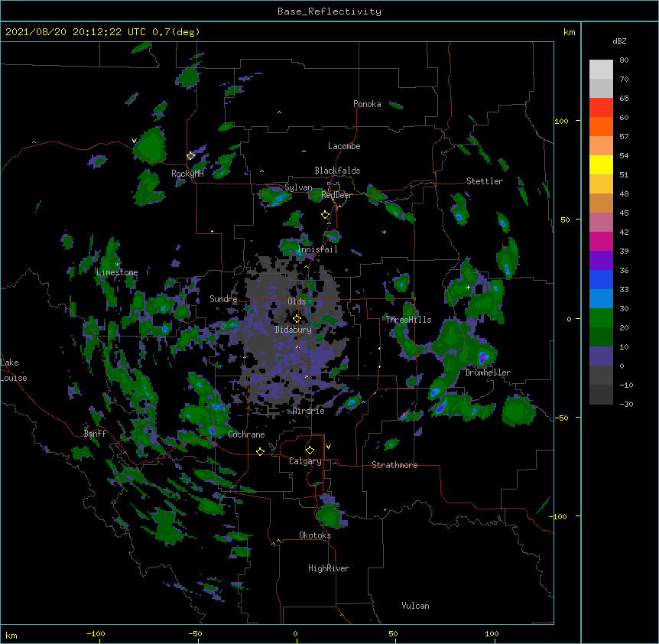659x644 pixels.
Task: Click the -100 tick on bottom axis
Action: point(96,633)
